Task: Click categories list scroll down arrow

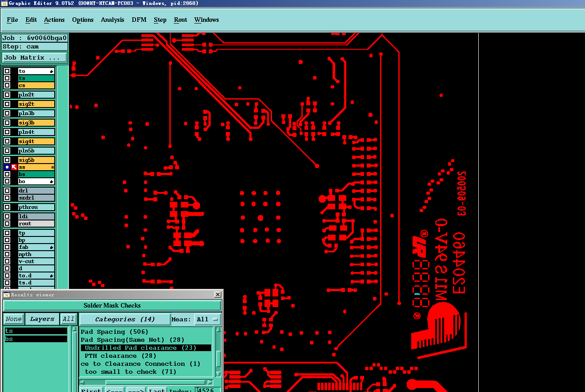Action: click(x=218, y=374)
